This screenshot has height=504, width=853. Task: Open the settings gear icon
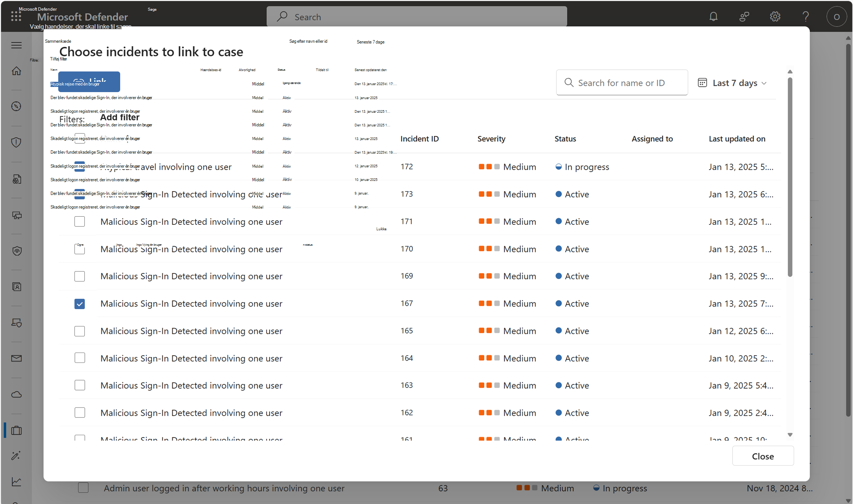point(775,17)
